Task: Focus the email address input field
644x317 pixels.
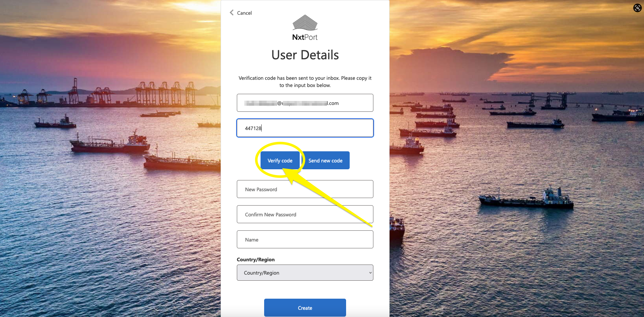Action: point(305,103)
